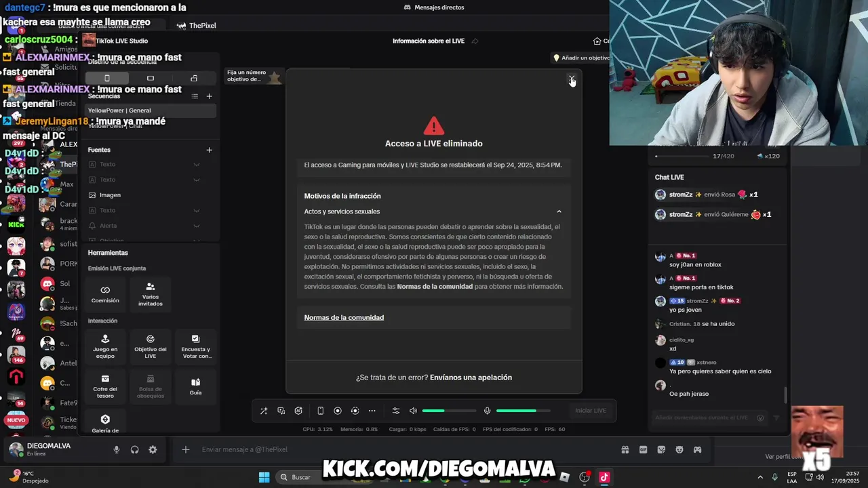The width and height of the screenshot is (868, 488).
Task: Toggle visibility of the first Texto source
Action: point(197,165)
